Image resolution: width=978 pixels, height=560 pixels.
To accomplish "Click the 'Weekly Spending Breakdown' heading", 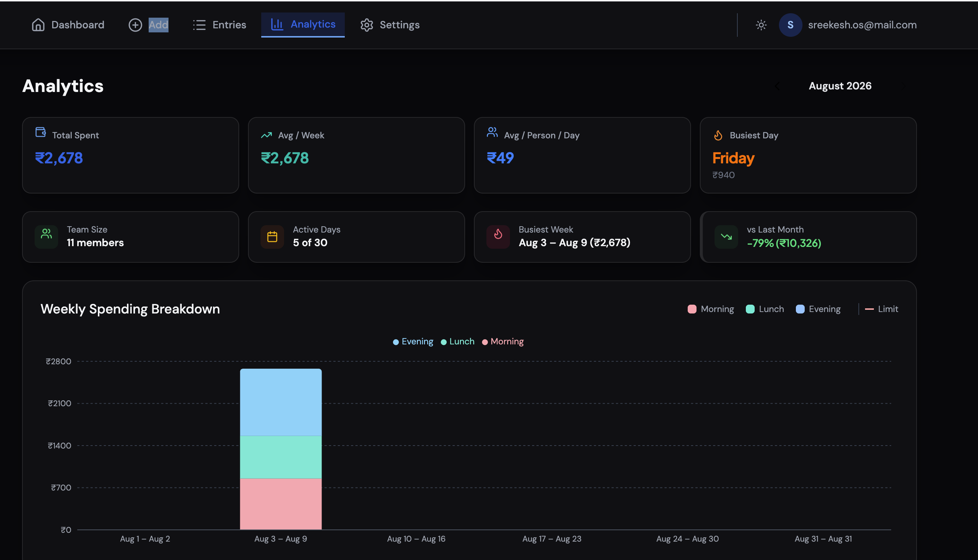I will [x=130, y=309].
